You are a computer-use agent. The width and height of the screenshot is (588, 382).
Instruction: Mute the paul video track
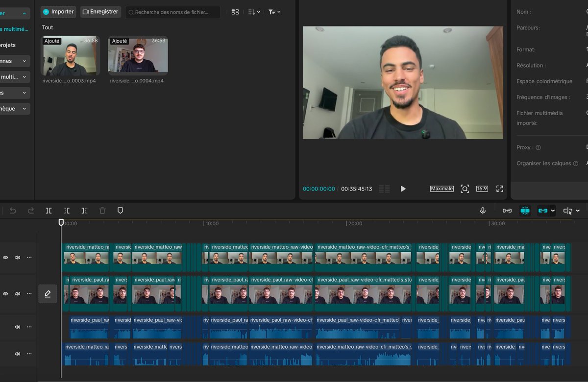[x=17, y=293]
